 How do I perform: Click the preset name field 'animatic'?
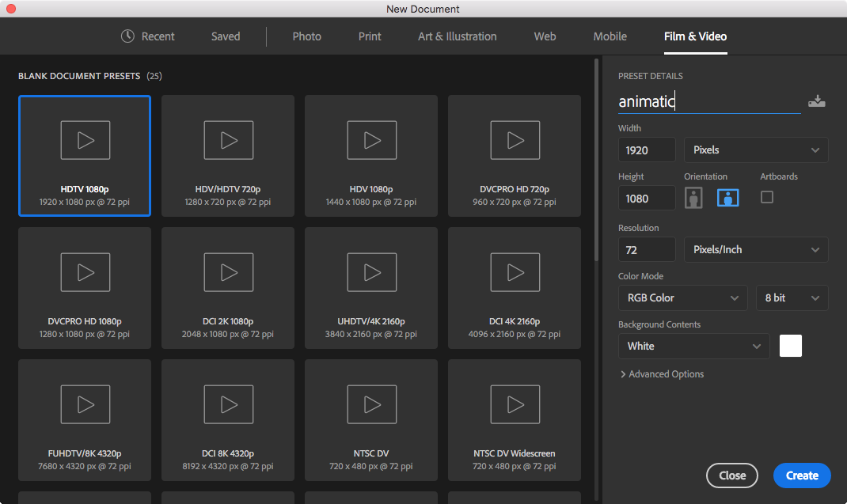709,101
